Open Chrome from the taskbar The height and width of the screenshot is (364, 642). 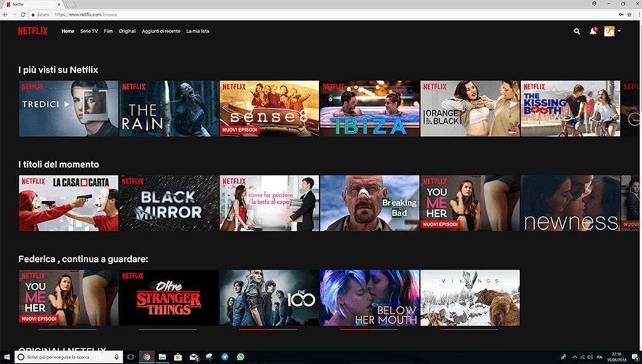click(146, 357)
